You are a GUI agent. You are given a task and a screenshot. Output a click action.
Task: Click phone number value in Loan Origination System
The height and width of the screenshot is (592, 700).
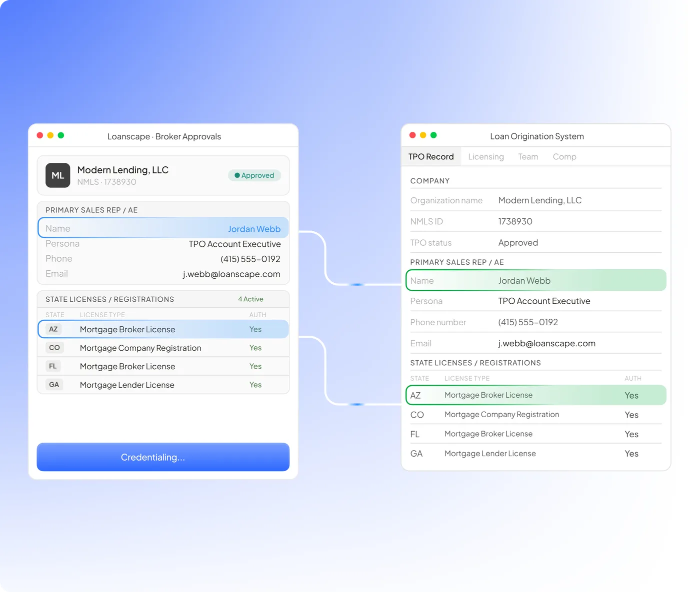pos(528,322)
